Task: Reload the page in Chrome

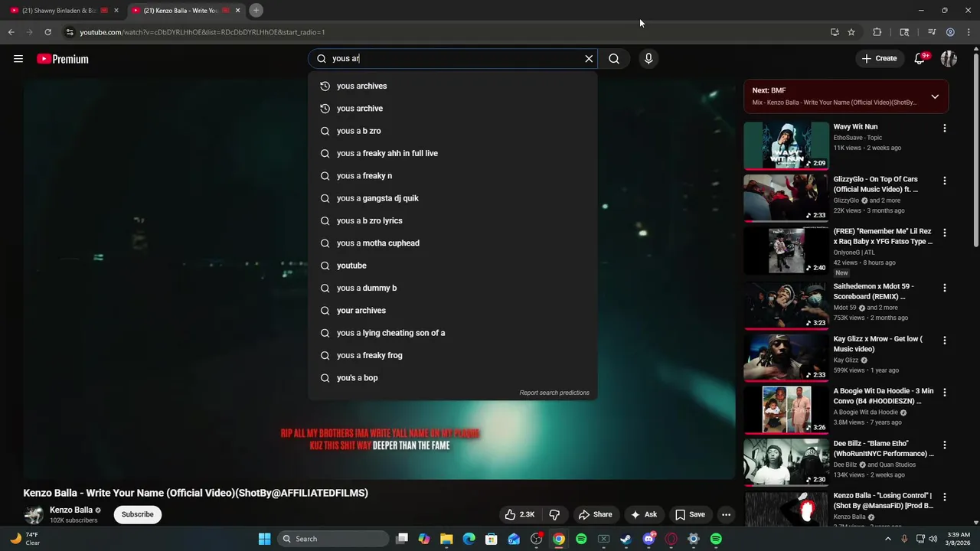Action: pos(47,32)
